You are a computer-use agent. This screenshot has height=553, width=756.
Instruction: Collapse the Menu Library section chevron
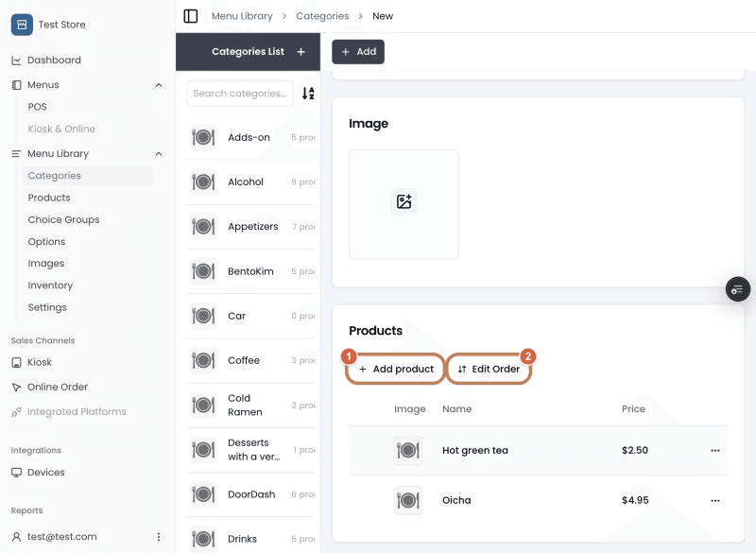159,154
